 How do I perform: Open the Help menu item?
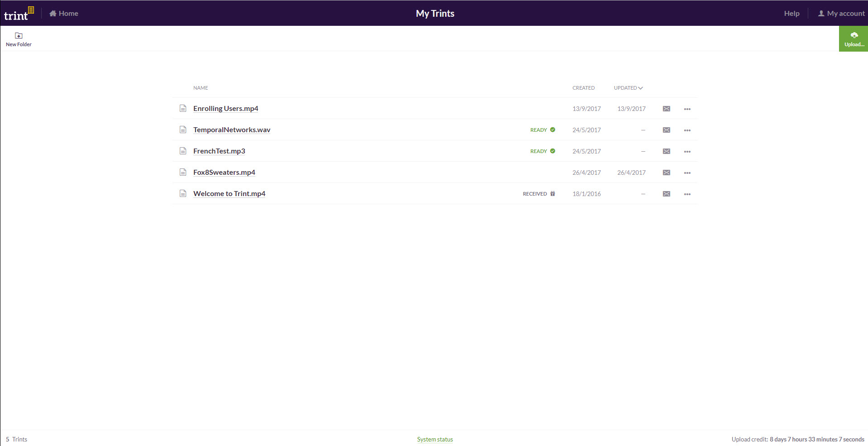click(791, 14)
